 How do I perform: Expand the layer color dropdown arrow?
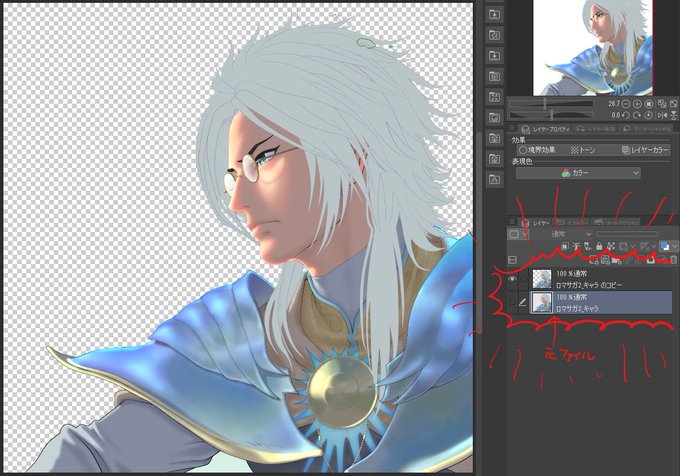coord(675,246)
